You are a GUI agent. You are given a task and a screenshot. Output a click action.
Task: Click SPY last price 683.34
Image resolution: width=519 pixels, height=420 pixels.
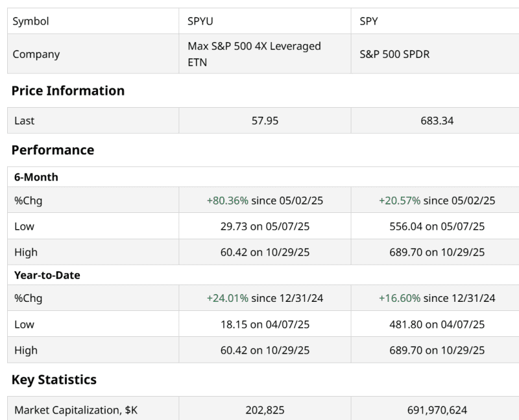(x=437, y=121)
